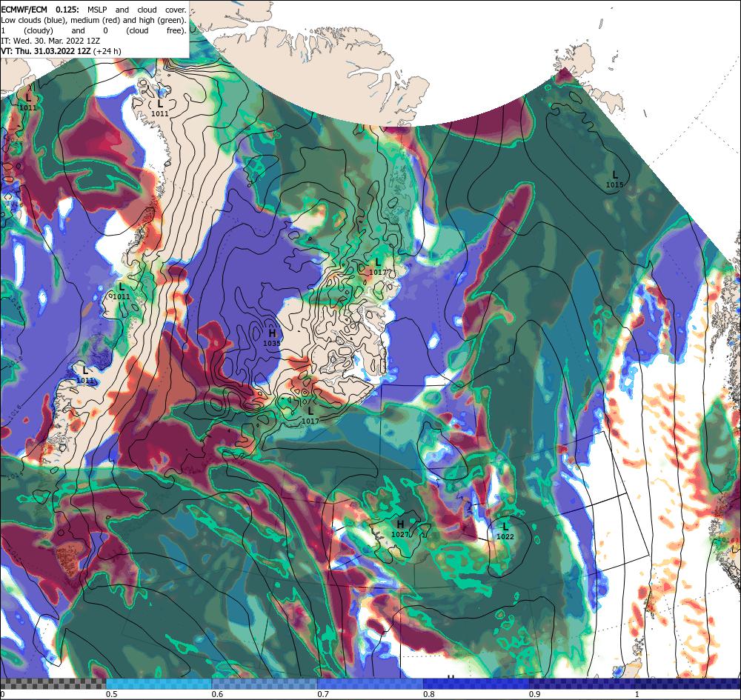
Task: Click the '0.7' color scale tick label
Action: pyautogui.click(x=323, y=694)
